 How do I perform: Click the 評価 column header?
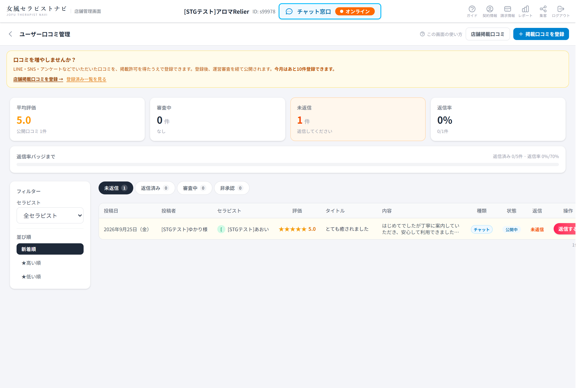coord(297,211)
